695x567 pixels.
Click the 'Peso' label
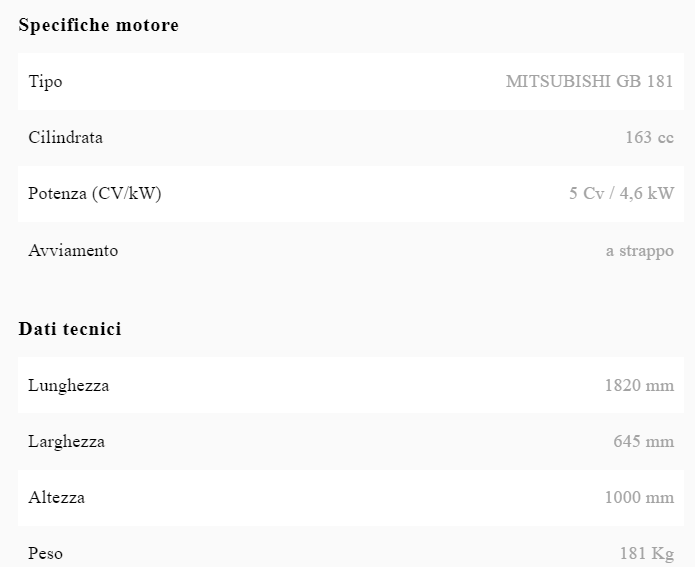click(45, 553)
